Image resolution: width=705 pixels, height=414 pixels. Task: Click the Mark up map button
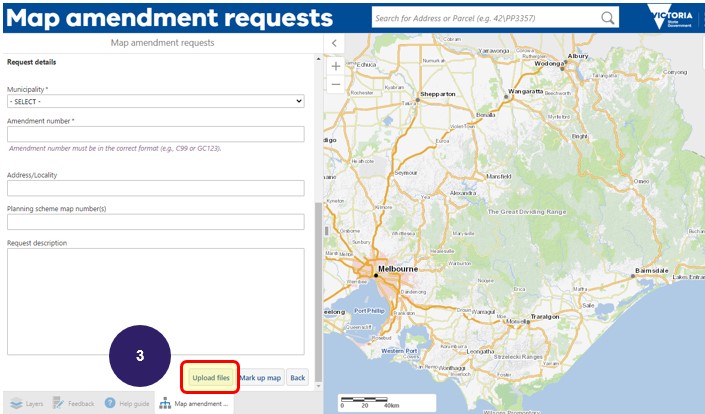[260, 378]
